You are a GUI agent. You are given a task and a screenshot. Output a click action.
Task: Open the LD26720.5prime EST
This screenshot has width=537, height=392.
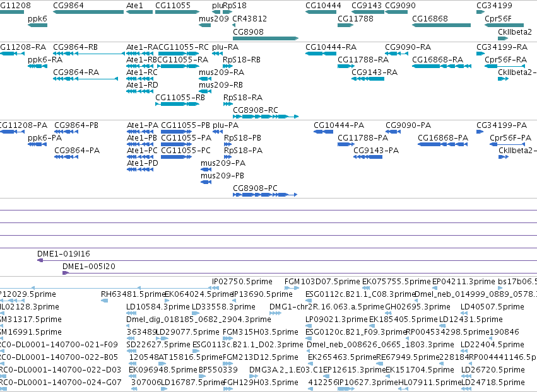pyautogui.click(x=466, y=376)
